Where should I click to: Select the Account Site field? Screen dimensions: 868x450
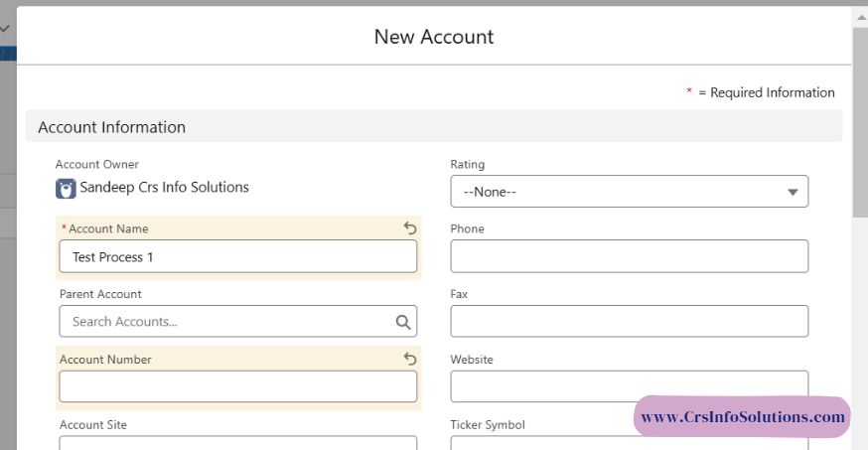coord(237,443)
